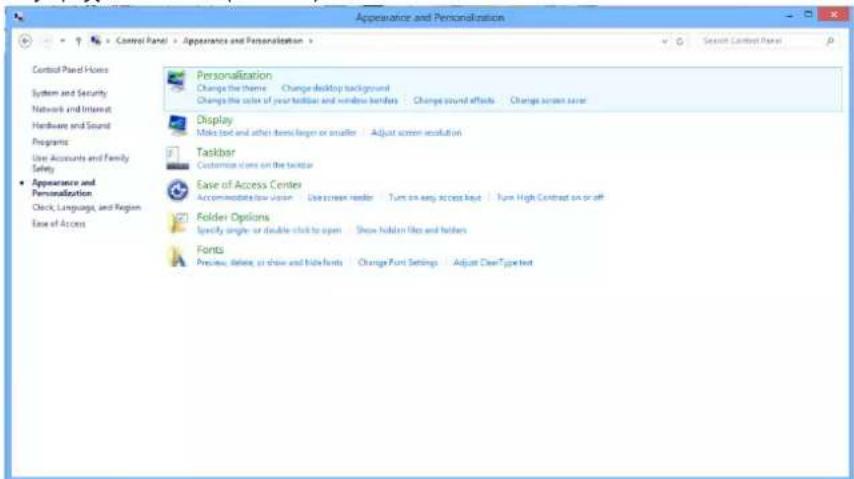Viewport: 854px width, 479px height.
Task: Expand the address bar history dropdown
Action: tap(664, 41)
